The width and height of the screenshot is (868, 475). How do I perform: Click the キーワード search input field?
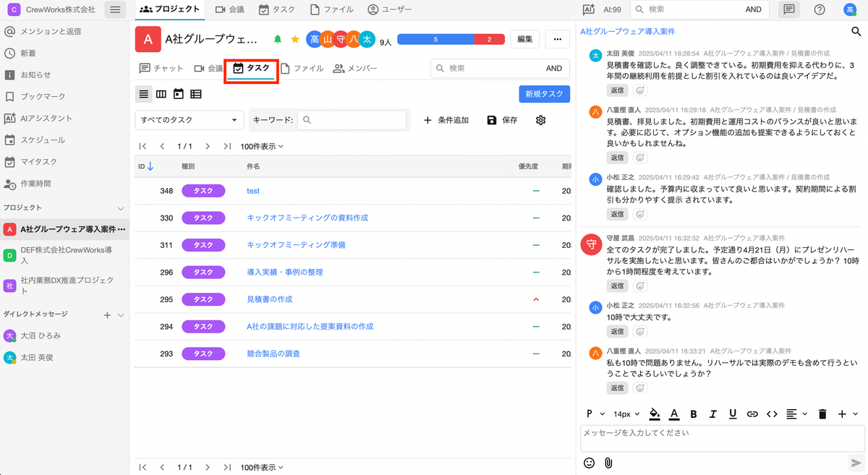352,120
